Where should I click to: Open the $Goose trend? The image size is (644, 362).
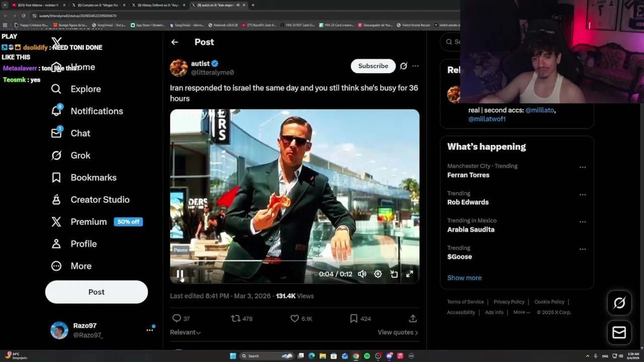click(x=459, y=257)
